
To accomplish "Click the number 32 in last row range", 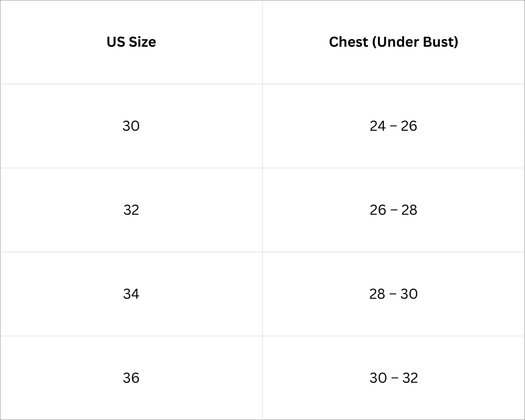I will coord(409,378).
